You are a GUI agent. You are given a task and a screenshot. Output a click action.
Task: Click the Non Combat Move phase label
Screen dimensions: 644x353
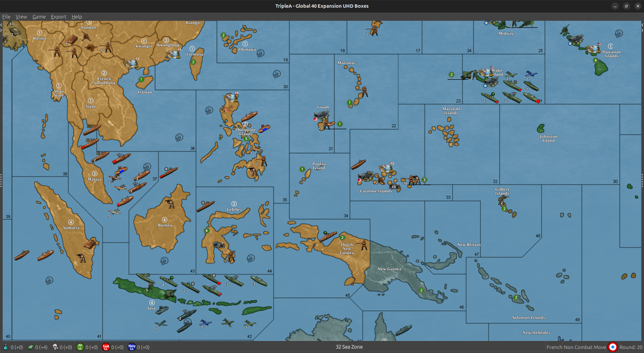(585, 347)
